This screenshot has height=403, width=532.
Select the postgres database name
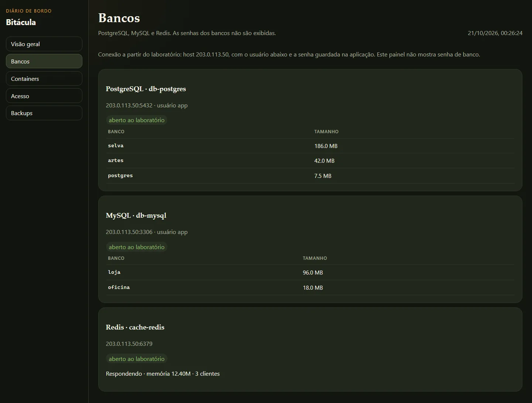pos(120,176)
